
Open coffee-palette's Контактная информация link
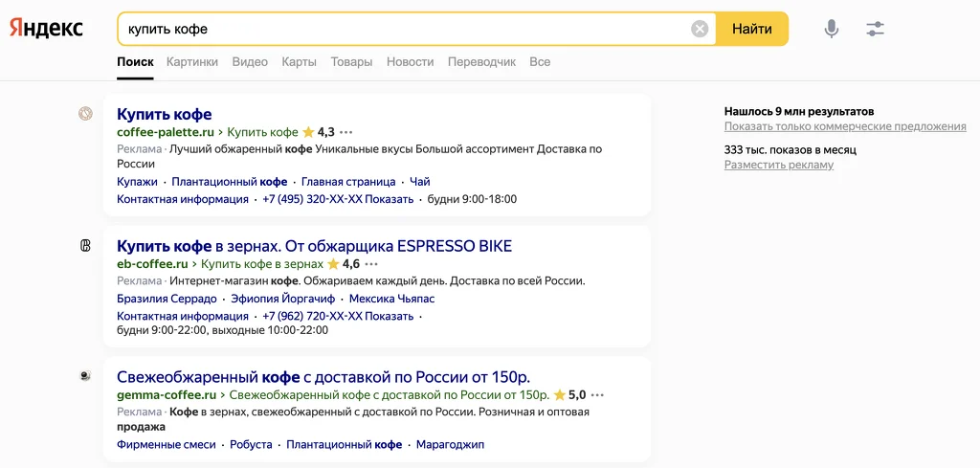(x=183, y=199)
